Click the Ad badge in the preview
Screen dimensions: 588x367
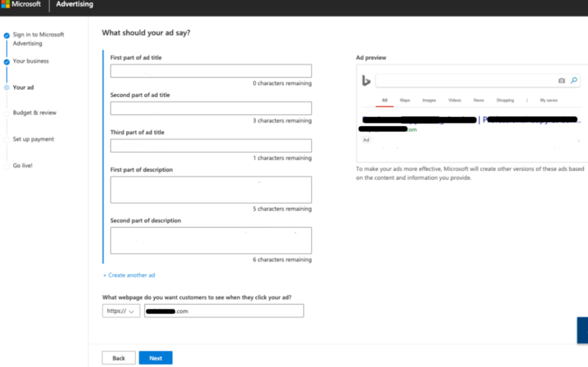[x=366, y=140]
